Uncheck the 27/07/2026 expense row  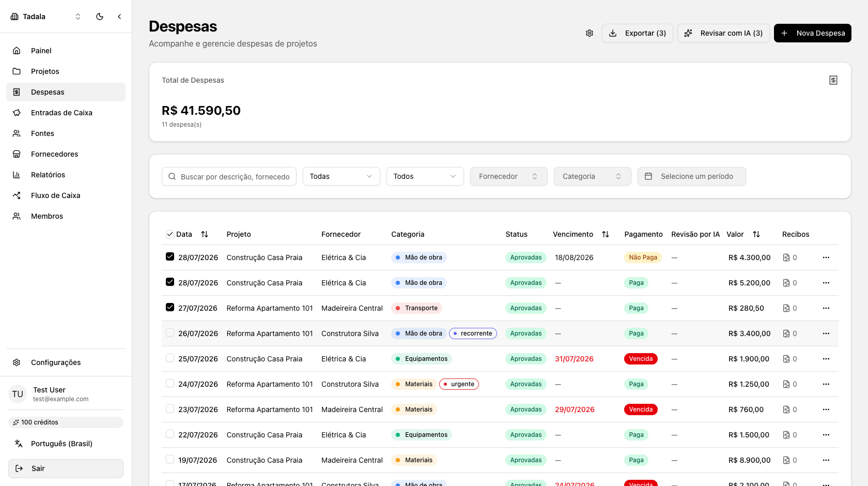click(x=170, y=307)
